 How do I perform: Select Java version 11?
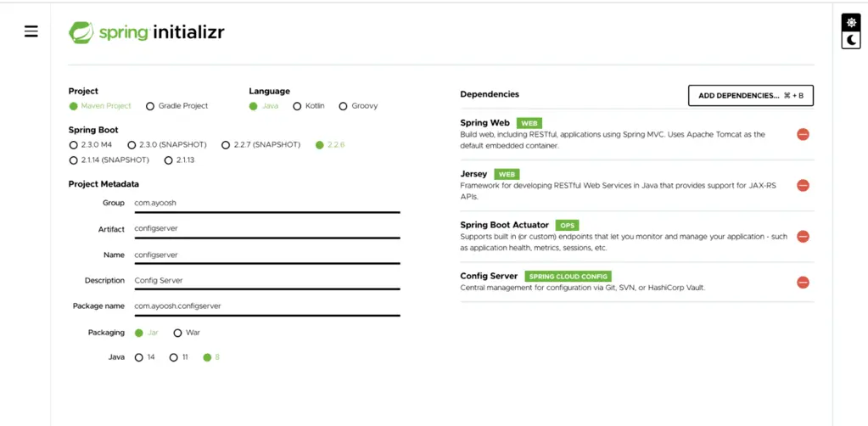click(x=179, y=357)
